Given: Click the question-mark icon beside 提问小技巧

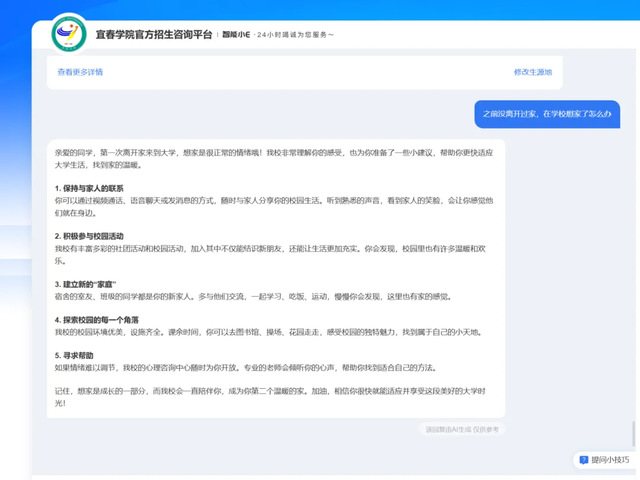Looking at the screenshot, I should click(582, 460).
